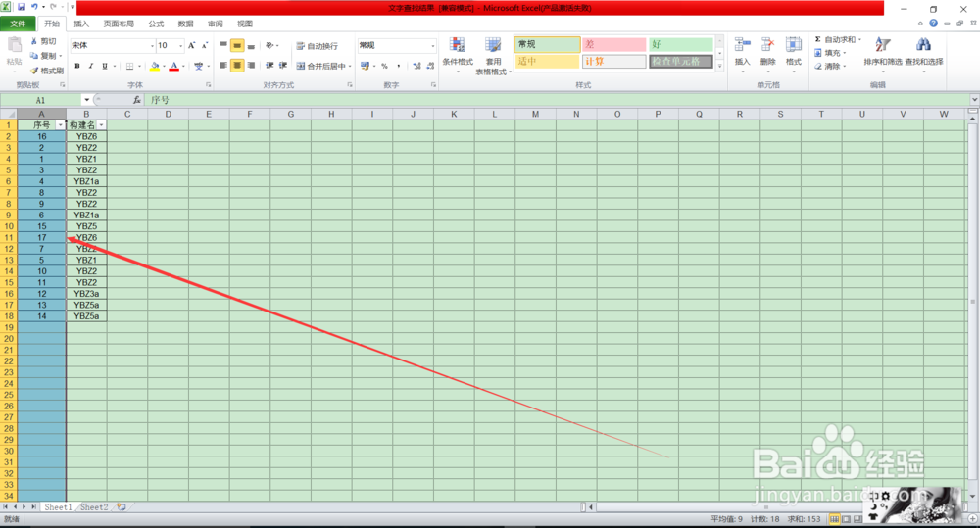Apply the 好 (Good) cell style
Image resolution: width=980 pixels, height=528 pixels.
(x=681, y=44)
